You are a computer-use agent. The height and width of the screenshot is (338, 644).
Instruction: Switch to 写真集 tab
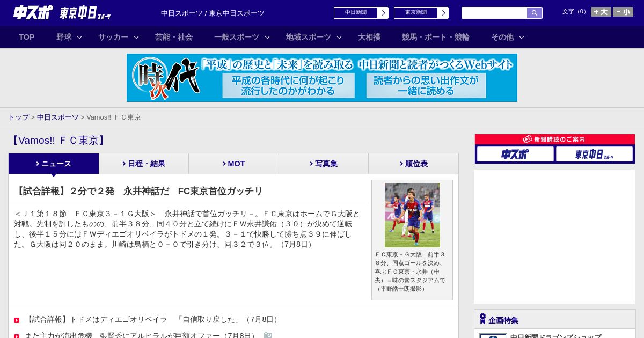pyautogui.click(x=324, y=164)
